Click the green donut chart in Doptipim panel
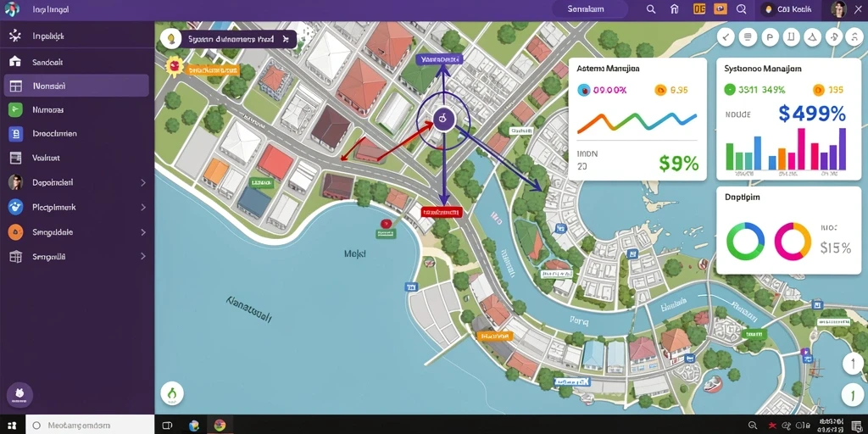 [745, 242]
